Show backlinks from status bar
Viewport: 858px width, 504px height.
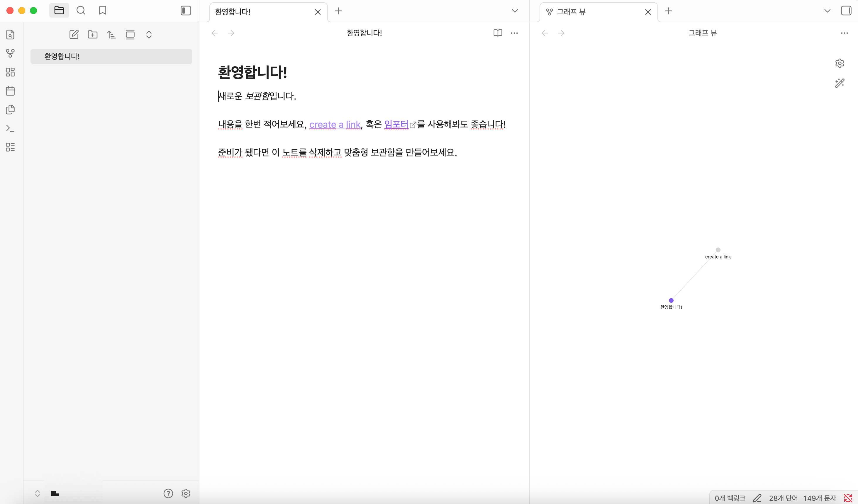click(x=730, y=498)
